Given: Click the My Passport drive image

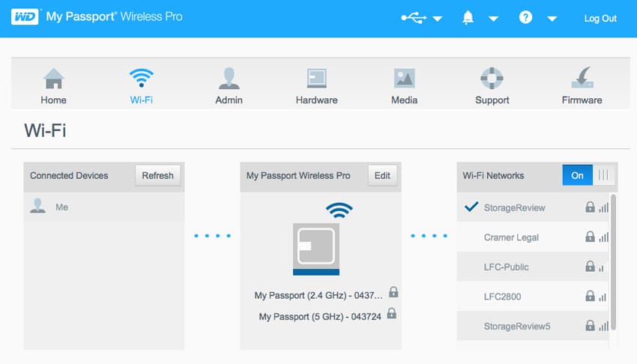Looking at the screenshot, I should pyautogui.click(x=316, y=249).
